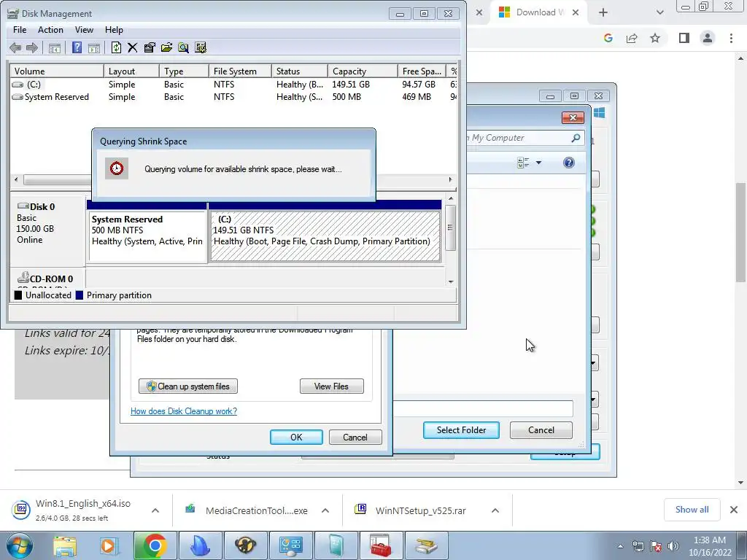Open the red toolbox taskbar application
The image size is (747, 560).
[x=381, y=545]
